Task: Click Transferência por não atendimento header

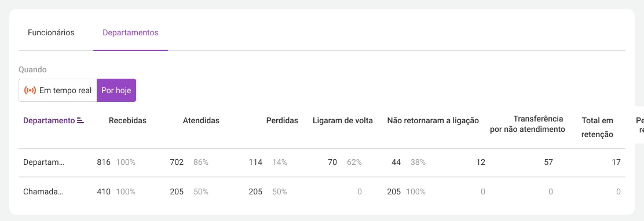Action: point(528,124)
